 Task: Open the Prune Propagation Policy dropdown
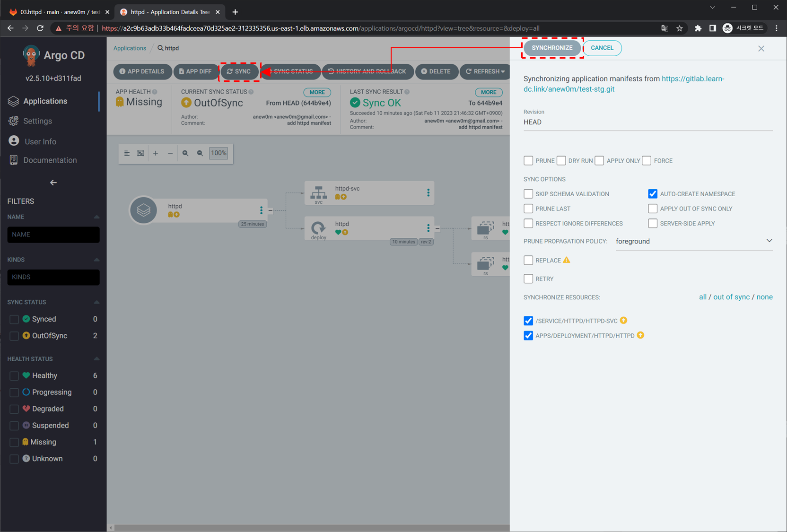[x=693, y=241]
